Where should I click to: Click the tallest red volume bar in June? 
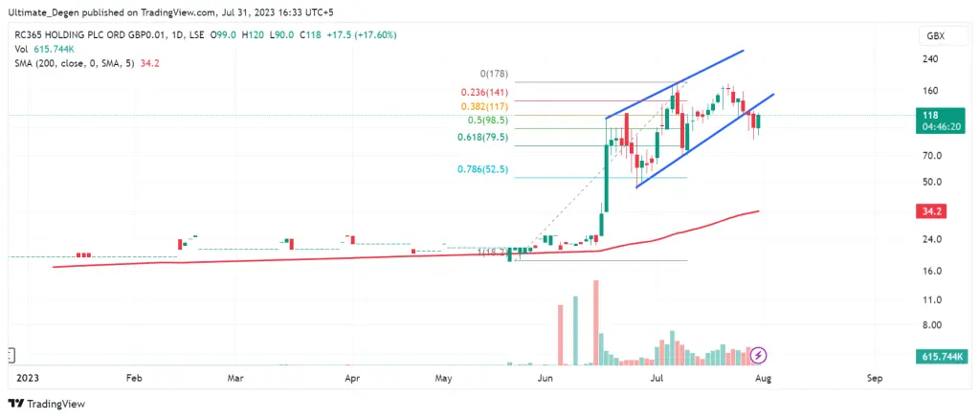tap(596, 322)
